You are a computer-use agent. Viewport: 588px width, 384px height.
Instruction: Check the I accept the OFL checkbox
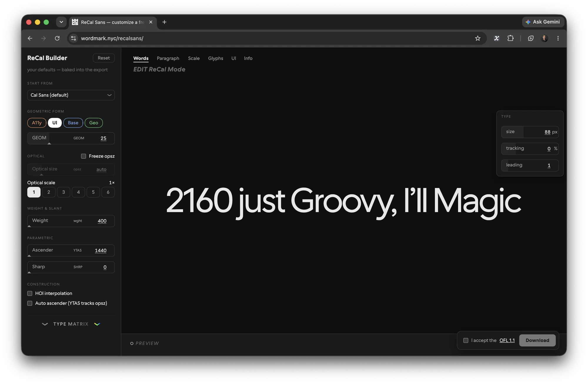point(466,340)
